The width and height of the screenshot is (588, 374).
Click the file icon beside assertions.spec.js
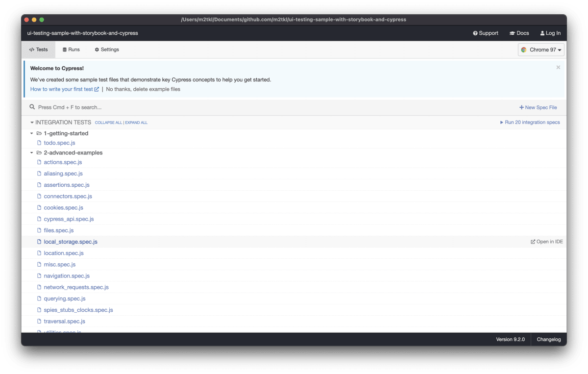(39, 185)
